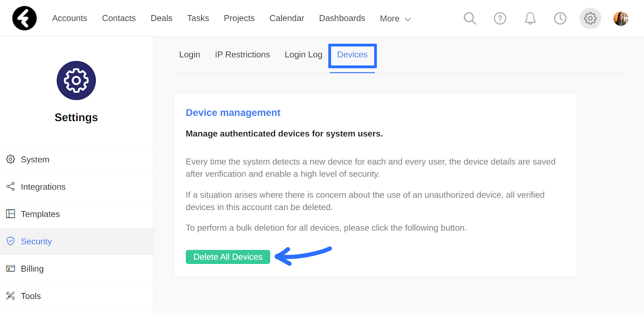Click the Settings sidebar title
The image size is (644, 315).
(x=76, y=117)
